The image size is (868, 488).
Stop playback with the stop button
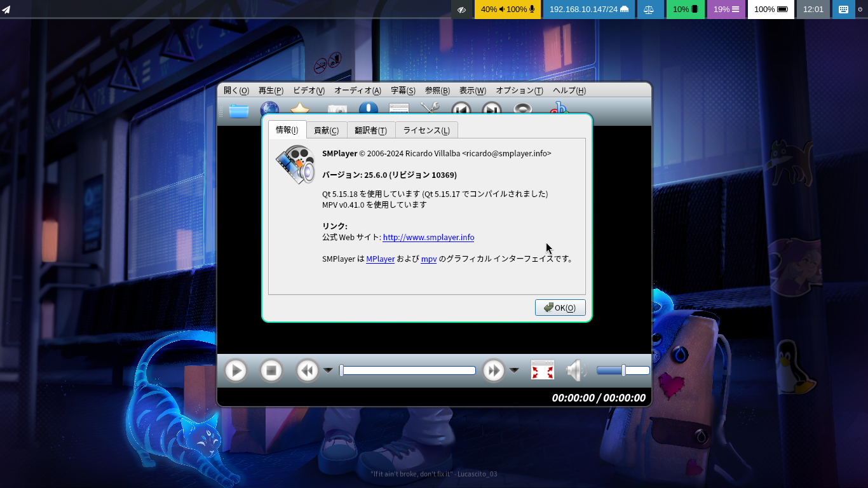point(271,370)
